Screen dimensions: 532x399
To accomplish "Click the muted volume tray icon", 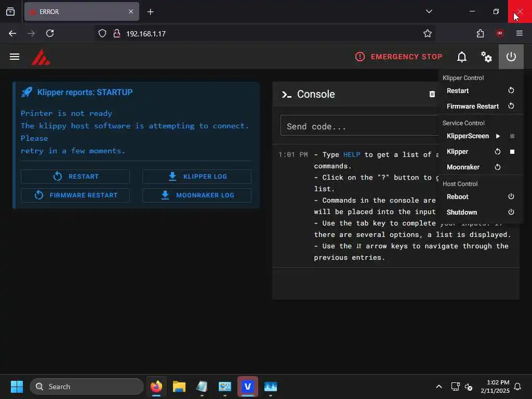I will 469,387.
